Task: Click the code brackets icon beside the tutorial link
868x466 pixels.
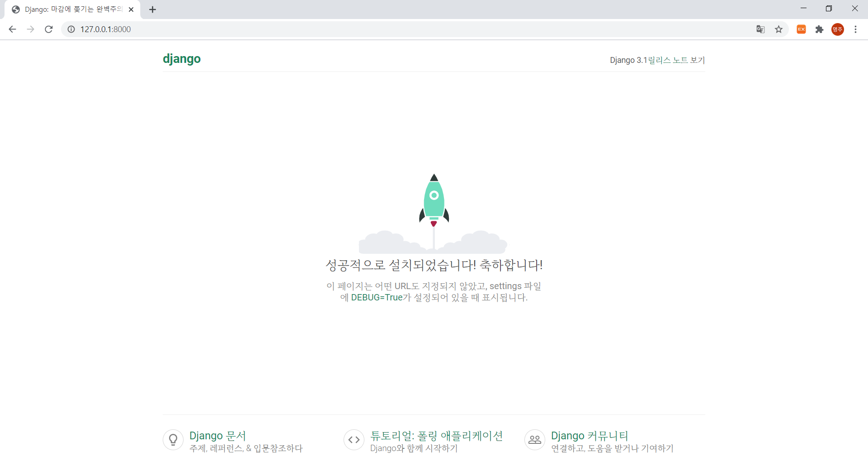Action: click(354, 439)
